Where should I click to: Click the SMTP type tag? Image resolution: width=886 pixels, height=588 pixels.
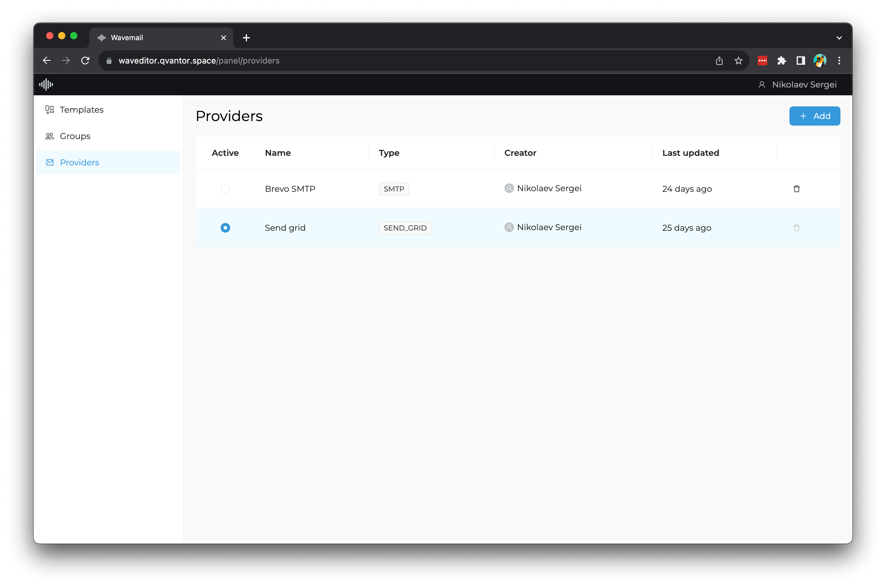pos(394,189)
